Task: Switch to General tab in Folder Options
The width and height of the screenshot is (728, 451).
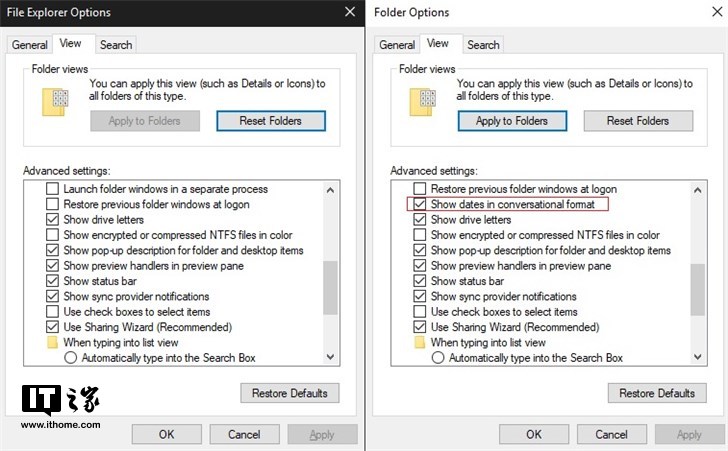Action: 397,45
